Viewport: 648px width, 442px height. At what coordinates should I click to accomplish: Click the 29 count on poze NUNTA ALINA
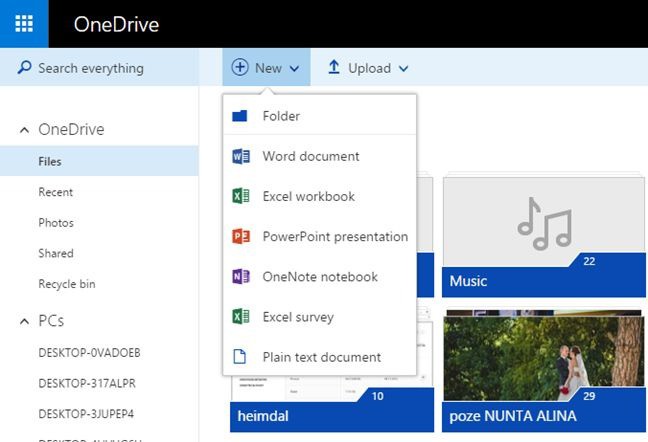point(589,396)
